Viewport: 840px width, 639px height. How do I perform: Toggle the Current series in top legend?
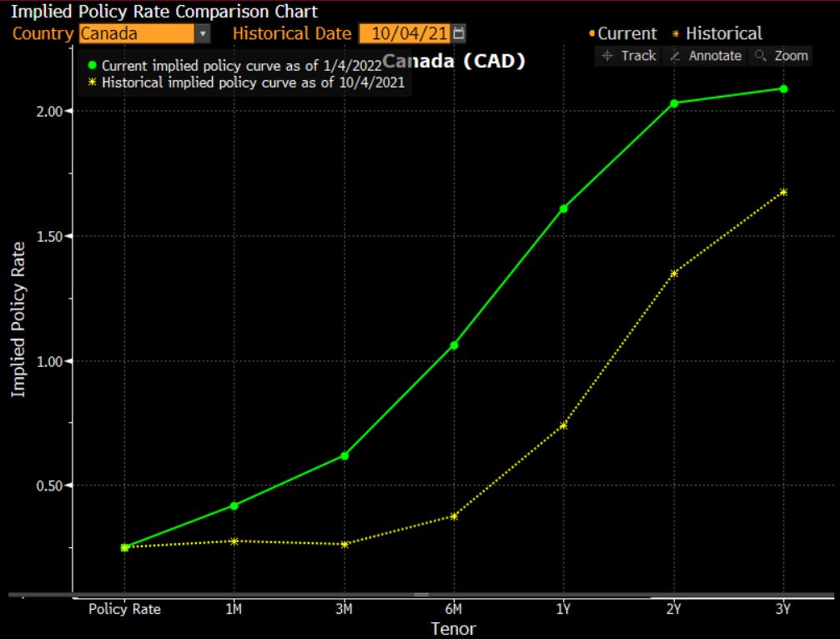pos(622,33)
